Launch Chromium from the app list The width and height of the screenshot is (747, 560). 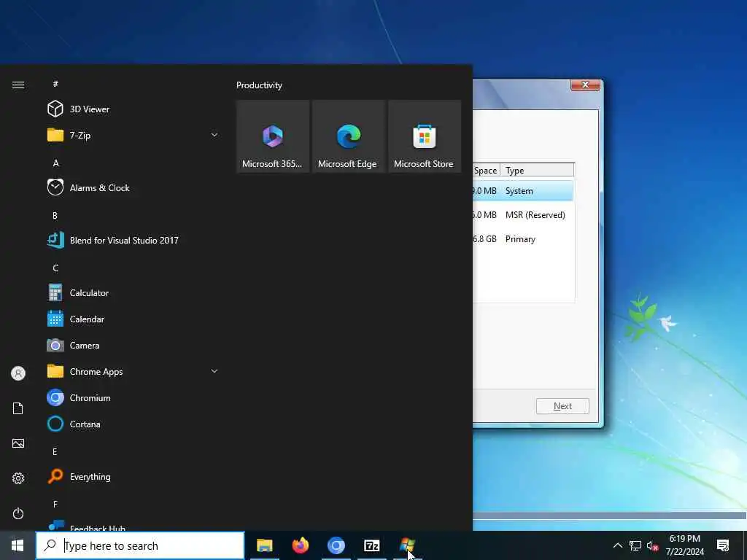[x=133, y=397]
